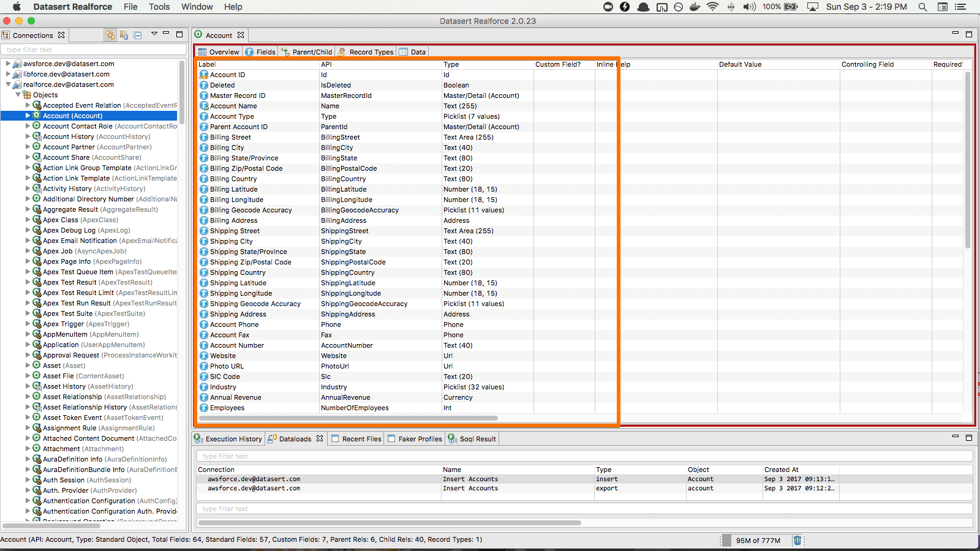This screenshot has width=980, height=551.
Task: Click the Account ID field key icon
Action: [x=204, y=75]
